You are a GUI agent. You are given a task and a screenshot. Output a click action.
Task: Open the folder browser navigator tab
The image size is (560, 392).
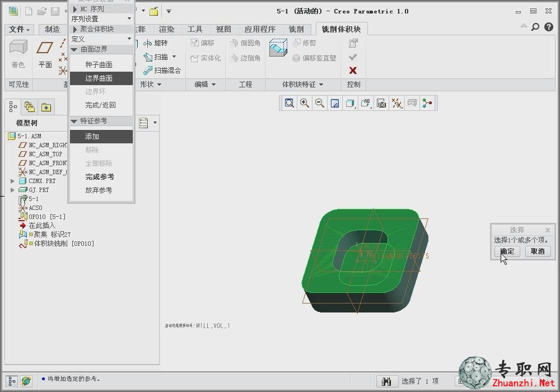(x=30, y=106)
